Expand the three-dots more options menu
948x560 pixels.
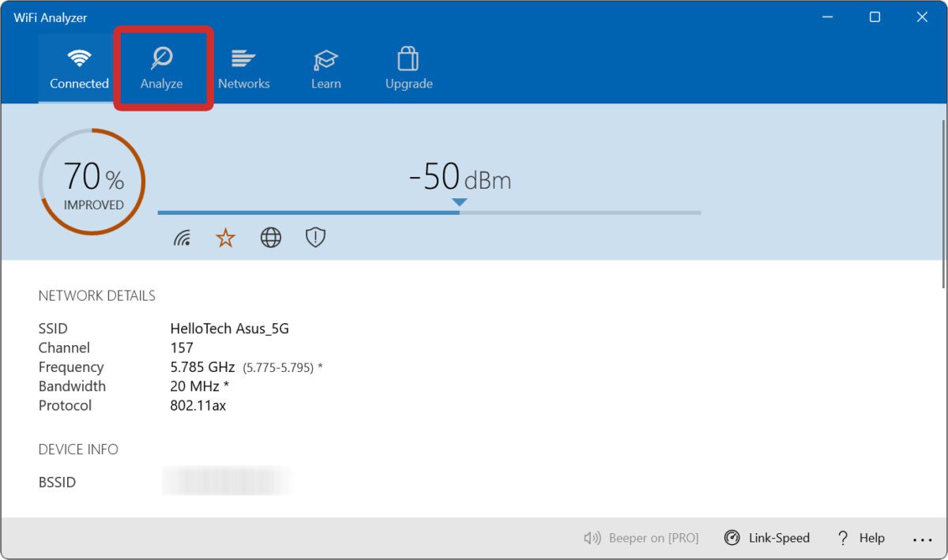click(922, 539)
